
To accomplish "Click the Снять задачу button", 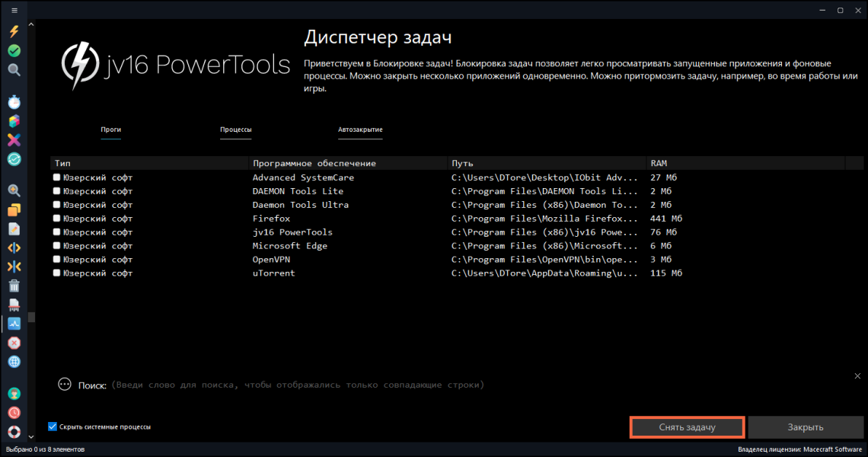I will 687,427.
